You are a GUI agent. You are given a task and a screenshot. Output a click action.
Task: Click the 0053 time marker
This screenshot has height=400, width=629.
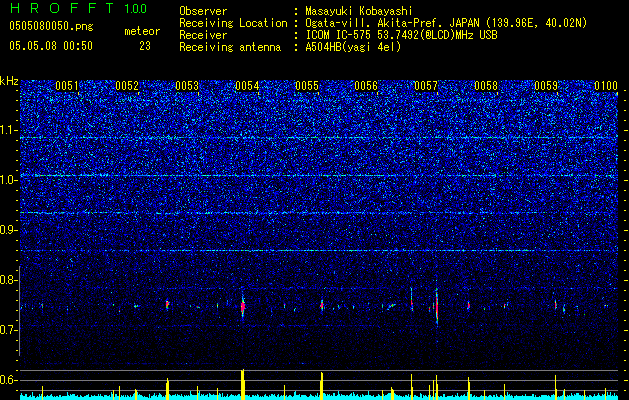point(187,86)
